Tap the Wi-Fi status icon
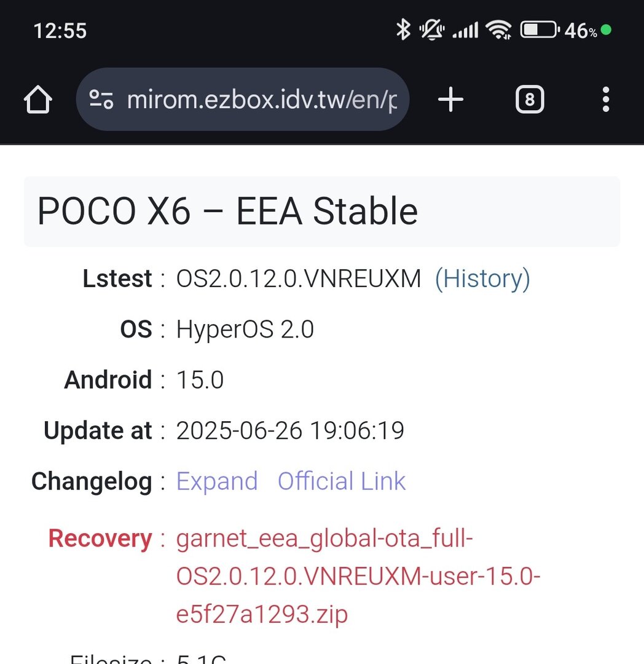Image resolution: width=644 pixels, height=664 pixels. click(x=498, y=30)
